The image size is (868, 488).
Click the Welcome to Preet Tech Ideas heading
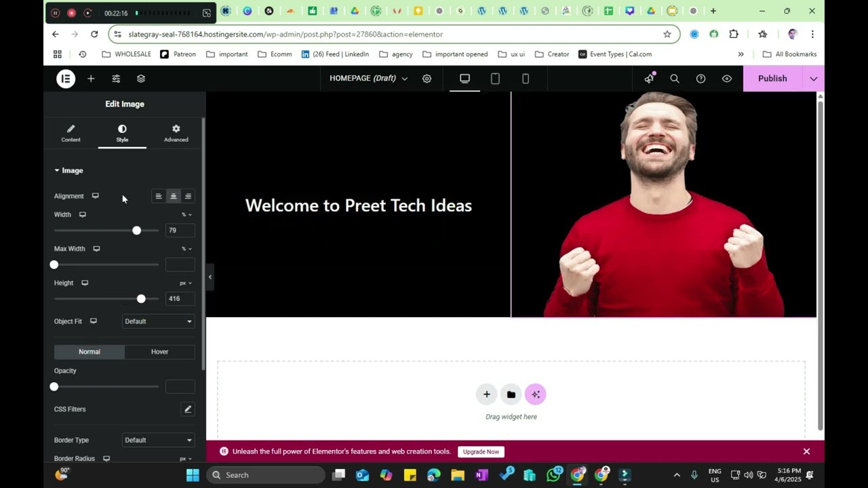click(358, 205)
